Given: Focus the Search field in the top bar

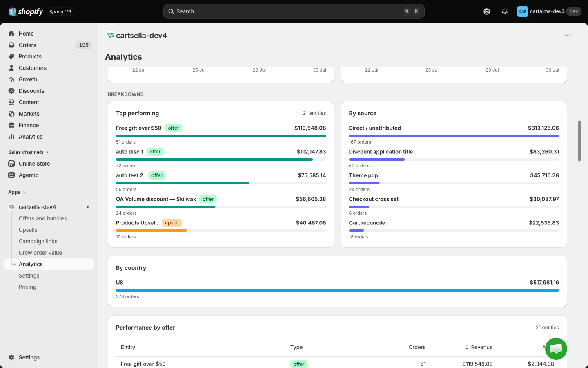Looking at the screenshot, I should point(294,11).
